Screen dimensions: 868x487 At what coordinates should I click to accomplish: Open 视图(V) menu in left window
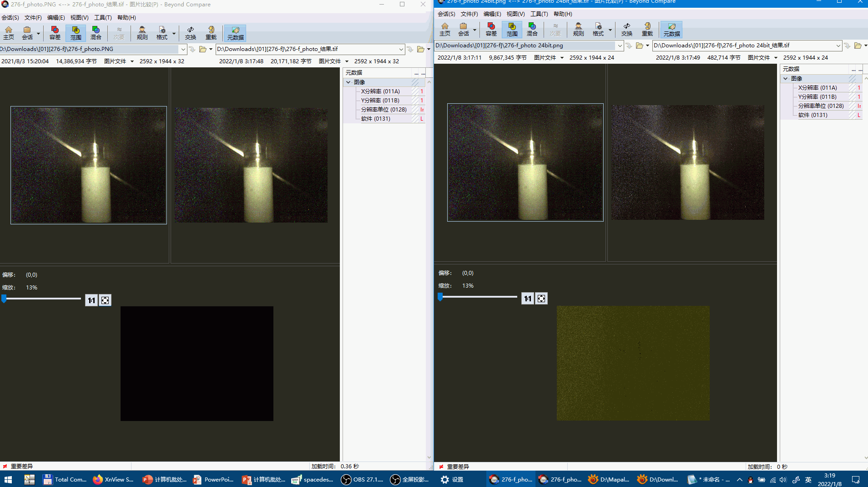coord(79,18)
